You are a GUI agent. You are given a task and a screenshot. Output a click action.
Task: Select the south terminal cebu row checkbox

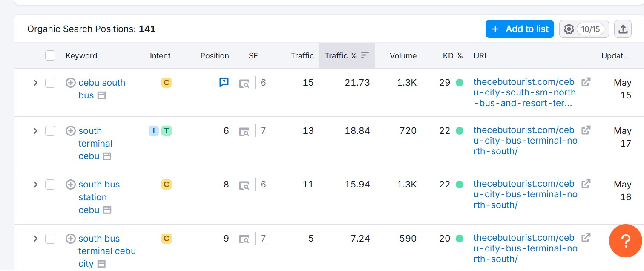[x=50, y=131]
